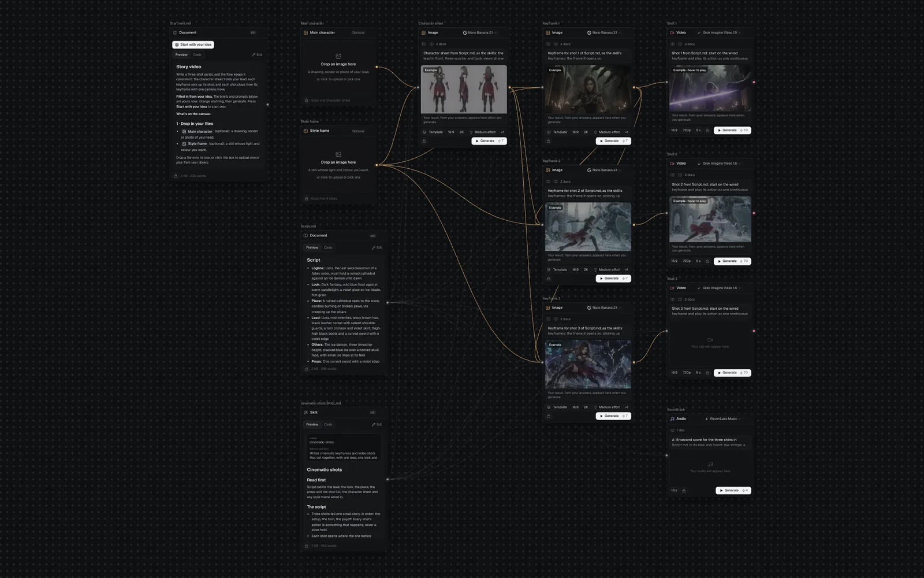Switch to Code tab in Start here document

point(198,55)
